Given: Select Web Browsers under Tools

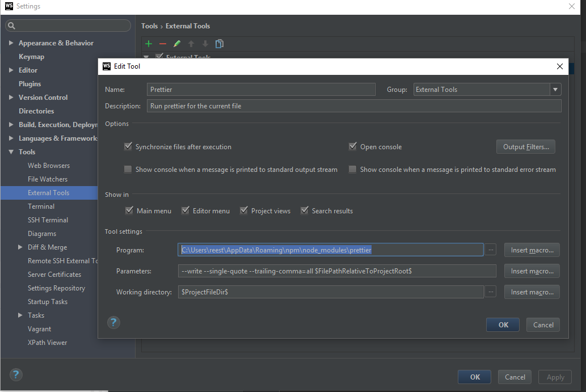Looking at the screenshot, I should click(x=49, y=165).
